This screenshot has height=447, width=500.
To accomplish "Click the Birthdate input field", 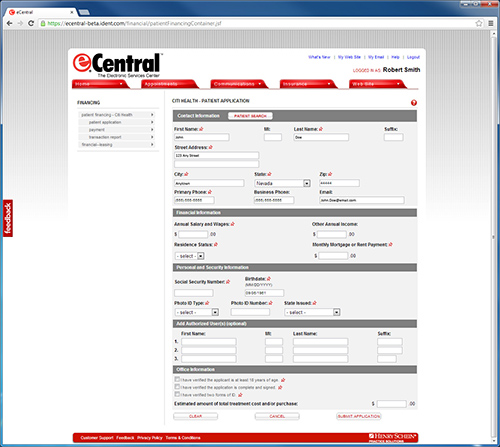I will tap(264, 293).
